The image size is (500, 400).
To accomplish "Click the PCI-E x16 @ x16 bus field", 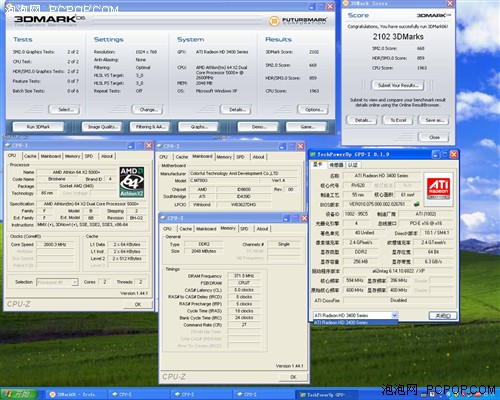I will (426, 223).
